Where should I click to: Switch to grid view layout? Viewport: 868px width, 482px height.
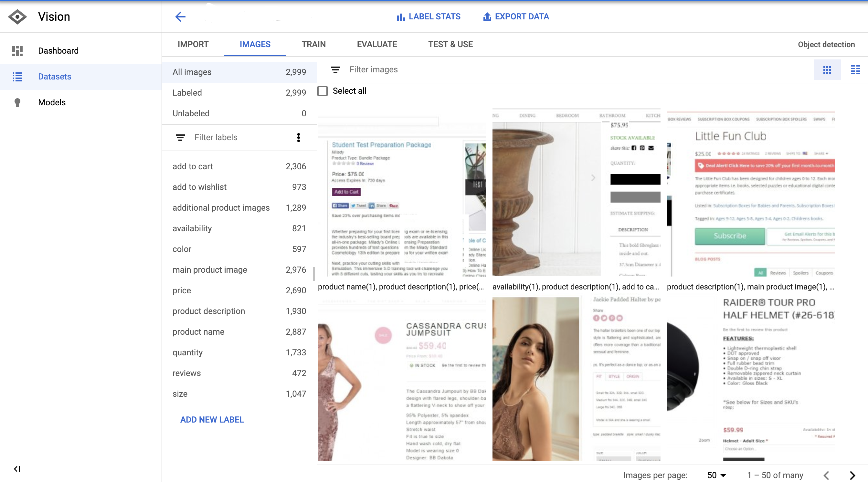pos(827,70)
